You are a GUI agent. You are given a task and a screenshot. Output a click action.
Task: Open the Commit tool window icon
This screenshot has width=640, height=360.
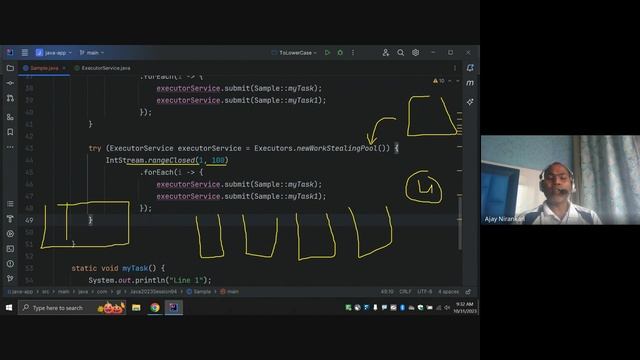[10, 83]
